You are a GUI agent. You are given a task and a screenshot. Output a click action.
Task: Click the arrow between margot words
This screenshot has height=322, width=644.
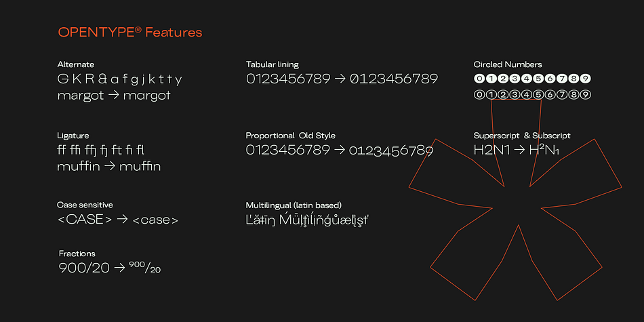114,96
